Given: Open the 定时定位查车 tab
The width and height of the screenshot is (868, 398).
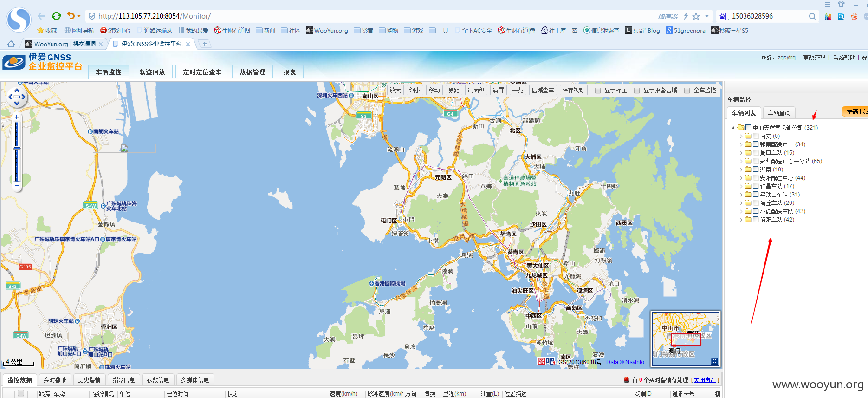Looking at the screenshot, I should pos(202,72).
